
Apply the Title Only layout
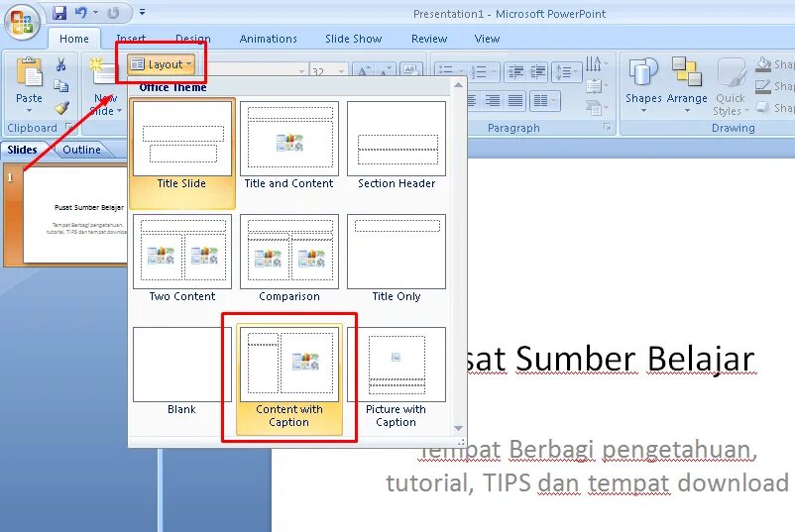[x=397, y=259]
